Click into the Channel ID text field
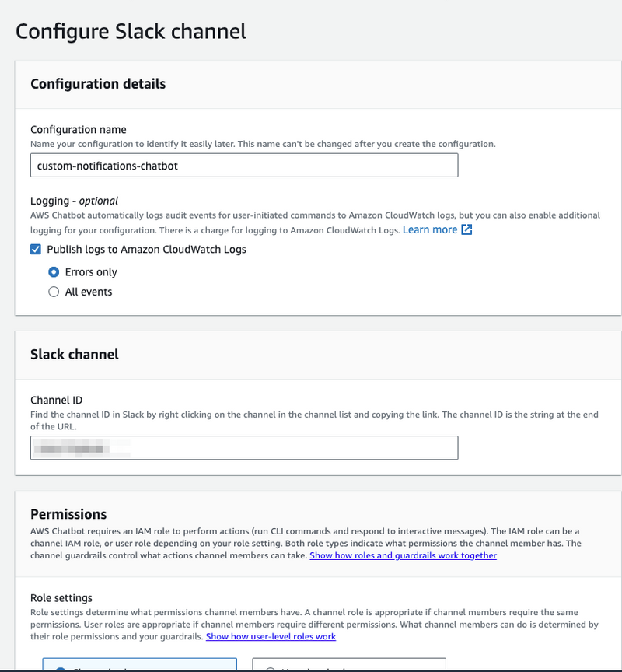The height and width of the screenshot is (672, 622). click(x=244, y=447)
